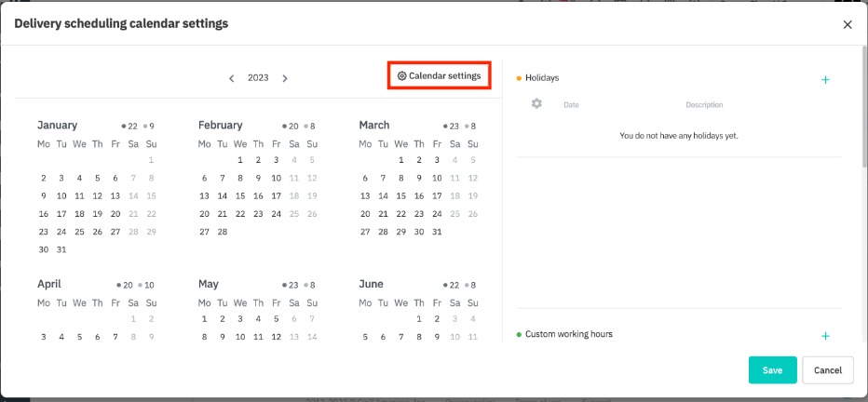Click the plus icon for Custom working hours
The image size is (868, 402).
[825, 336]
